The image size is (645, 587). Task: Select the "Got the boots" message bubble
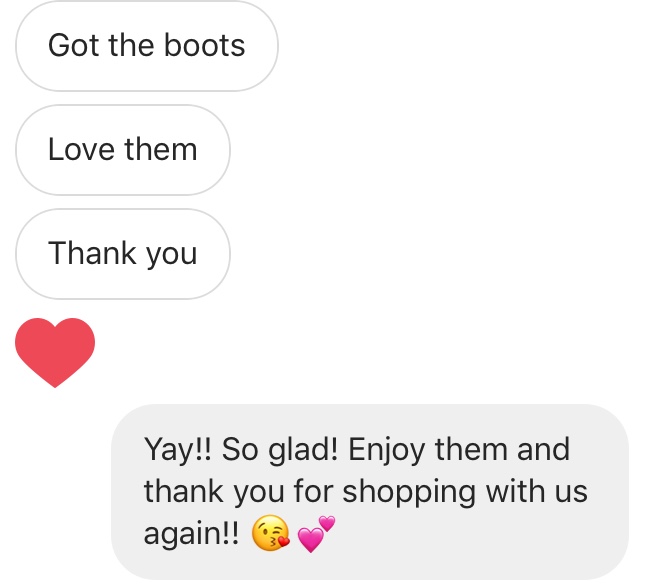(147, 46)
